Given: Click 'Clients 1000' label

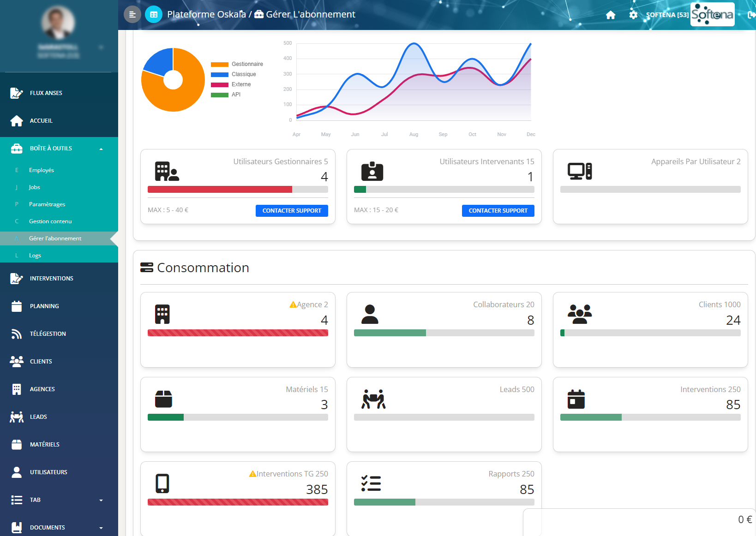Looking at the screenshot, I should 720,305.
